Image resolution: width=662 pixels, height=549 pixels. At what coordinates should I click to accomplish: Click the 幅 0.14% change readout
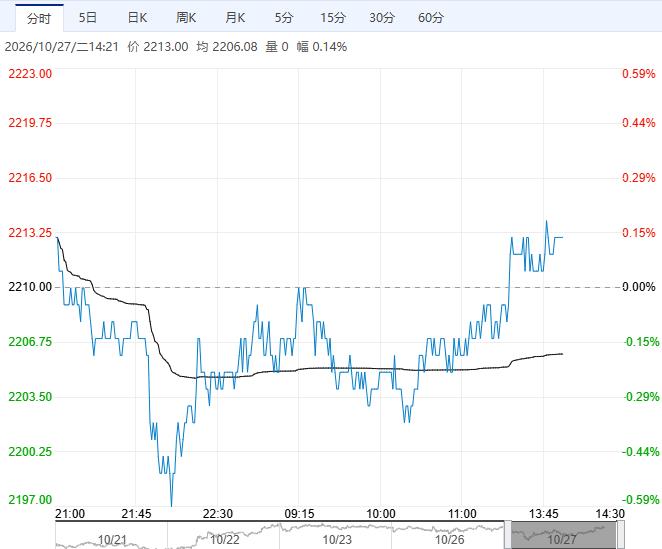point(322,46)
